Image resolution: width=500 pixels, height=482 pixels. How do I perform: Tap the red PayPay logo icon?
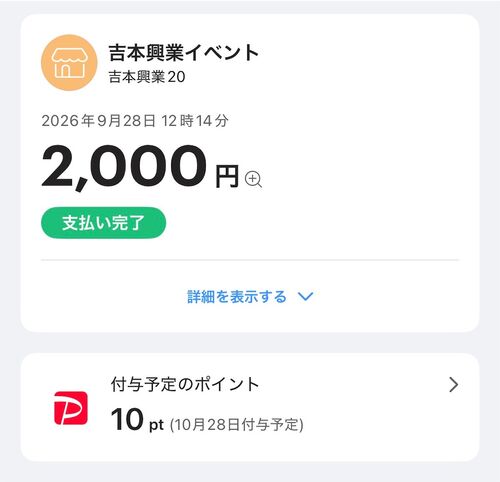coord(71,408)
